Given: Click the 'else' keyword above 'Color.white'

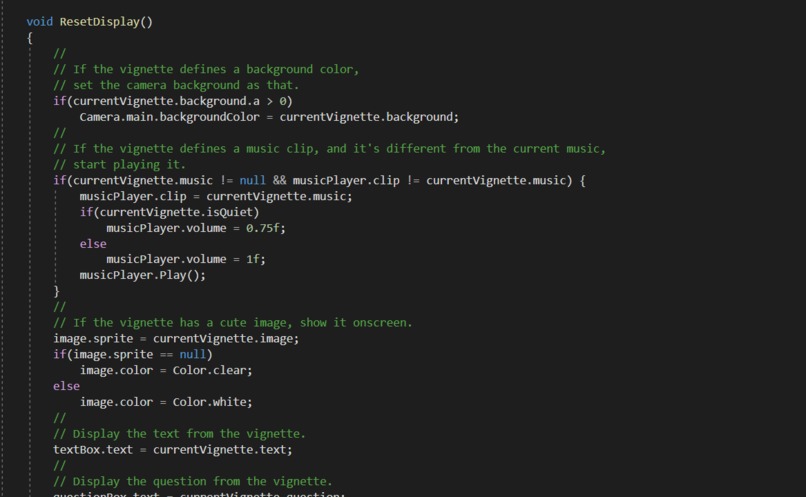Looking at the screenshot, I should pos(66,386).
